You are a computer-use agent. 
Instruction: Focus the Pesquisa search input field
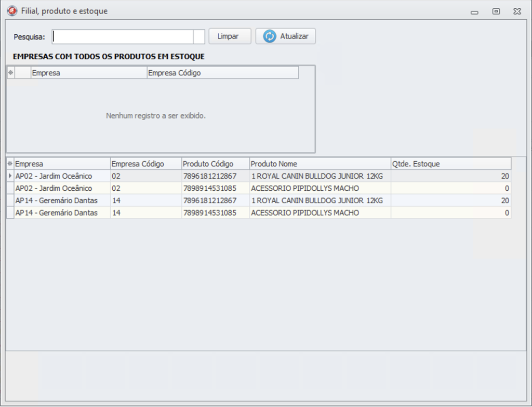pyautogui.click(x=123, y=36)
